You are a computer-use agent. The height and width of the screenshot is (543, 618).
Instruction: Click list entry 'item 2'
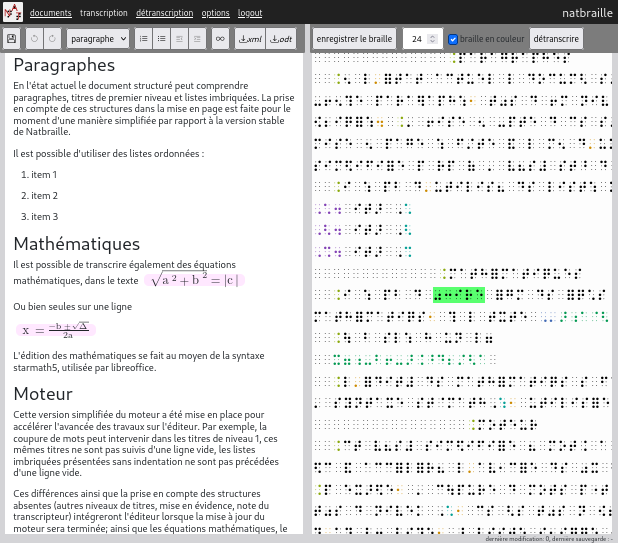pos(44,195)
